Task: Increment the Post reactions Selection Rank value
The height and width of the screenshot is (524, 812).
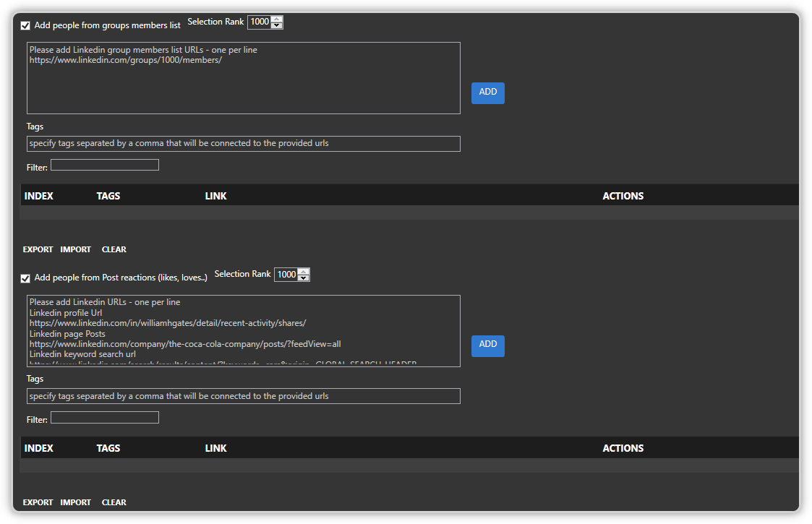Action: pos(303,271)
